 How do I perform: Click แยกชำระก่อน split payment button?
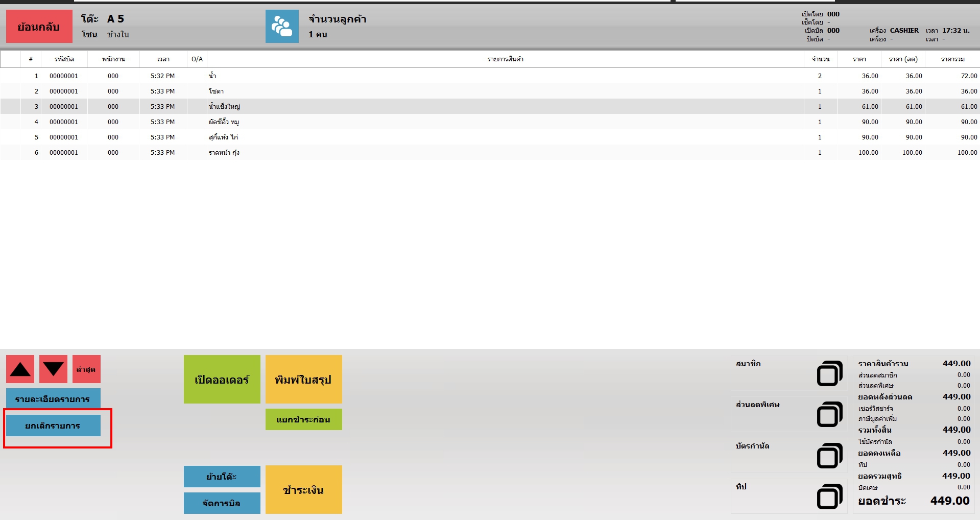(x=304, y=419)
